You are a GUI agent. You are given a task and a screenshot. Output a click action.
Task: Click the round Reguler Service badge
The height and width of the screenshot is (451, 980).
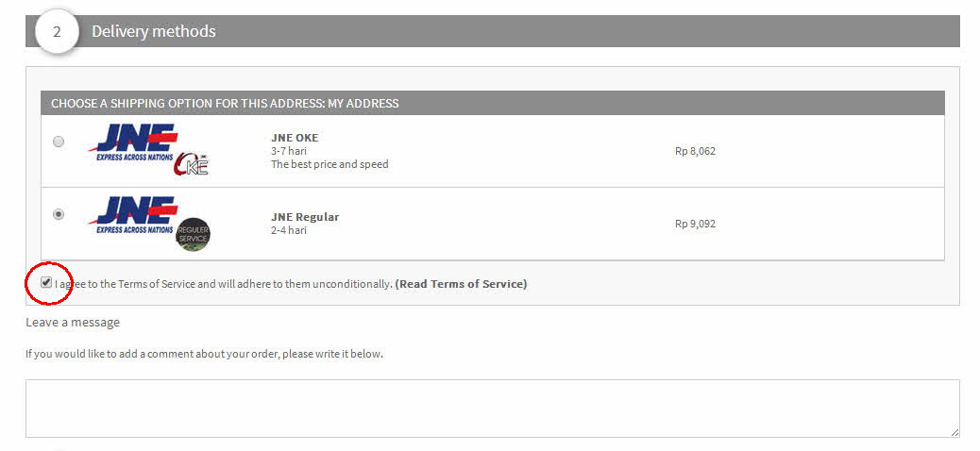(x=193, y=234)
